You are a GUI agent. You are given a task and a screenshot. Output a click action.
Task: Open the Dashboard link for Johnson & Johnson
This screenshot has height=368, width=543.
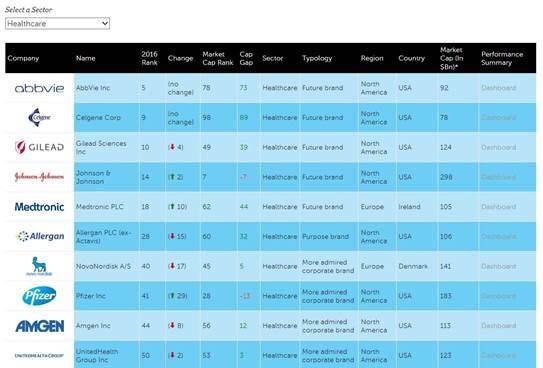click(498, 177)
